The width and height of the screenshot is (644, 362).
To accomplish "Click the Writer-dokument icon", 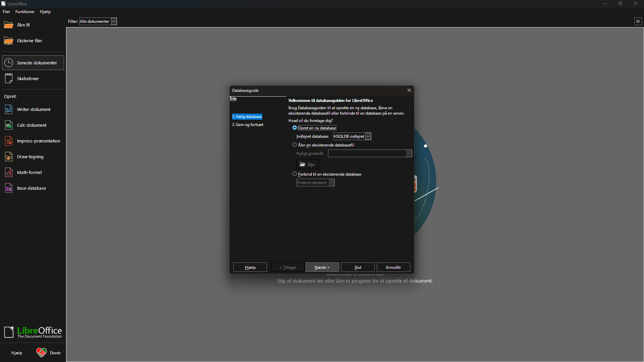I will [9, 109].
